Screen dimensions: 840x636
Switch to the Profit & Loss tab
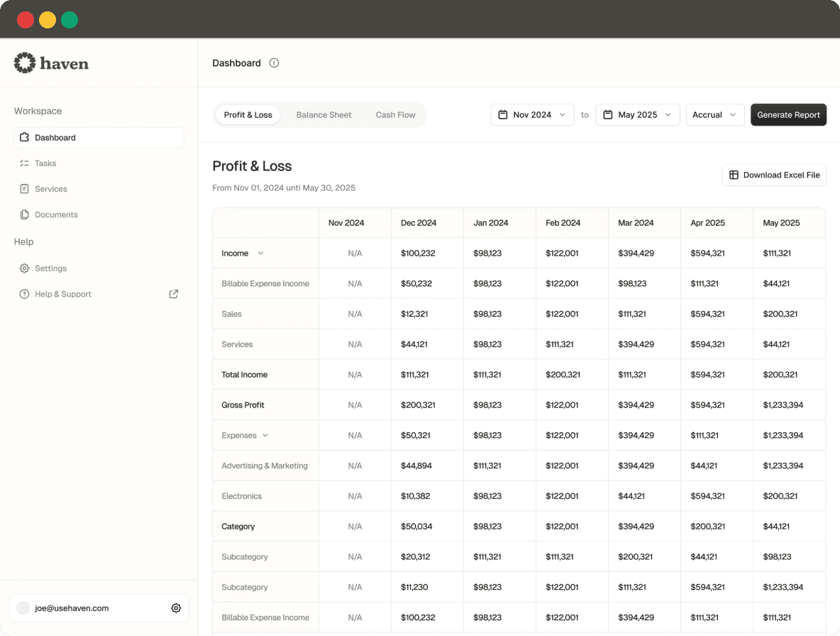tap(248, 115)
